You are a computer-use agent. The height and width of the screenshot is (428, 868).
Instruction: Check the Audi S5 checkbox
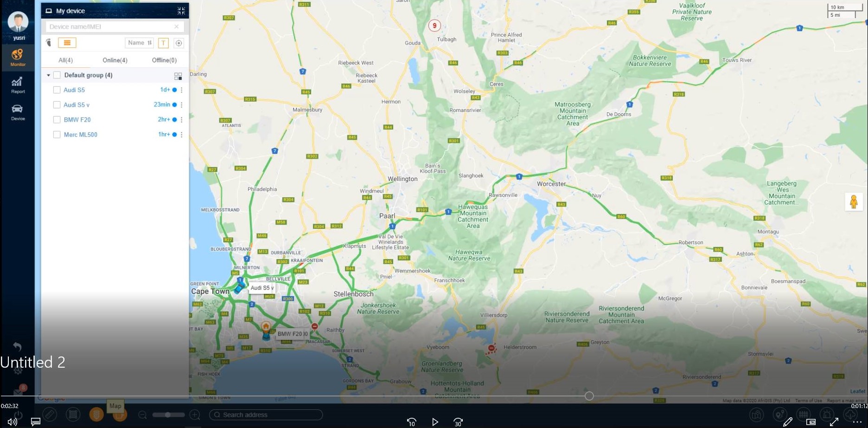tap(57, 90)
